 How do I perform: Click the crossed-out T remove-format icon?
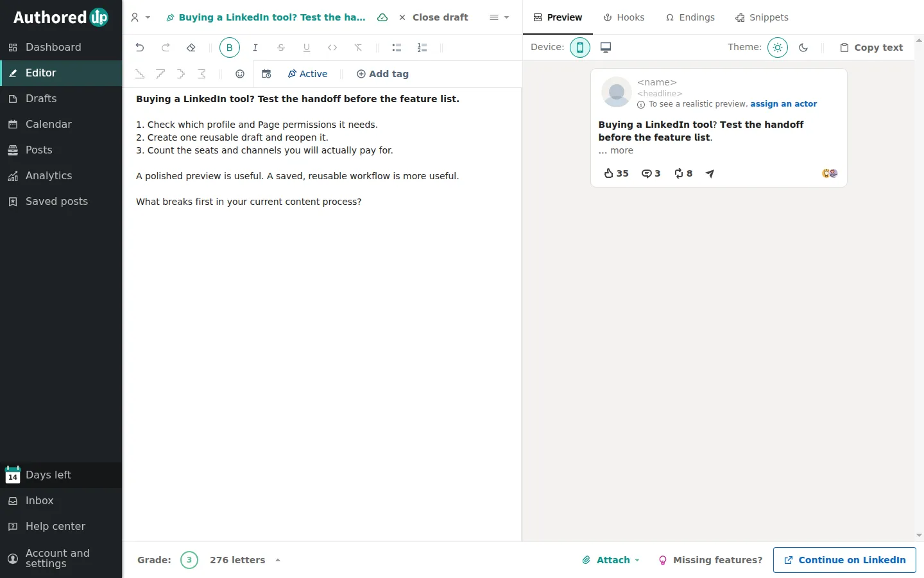tap(358, 48)
